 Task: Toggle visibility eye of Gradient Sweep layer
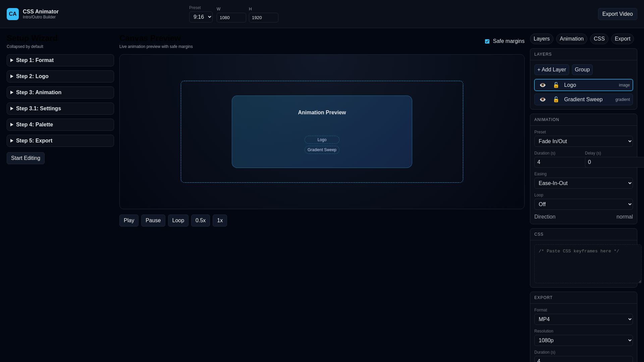point(543,100)
